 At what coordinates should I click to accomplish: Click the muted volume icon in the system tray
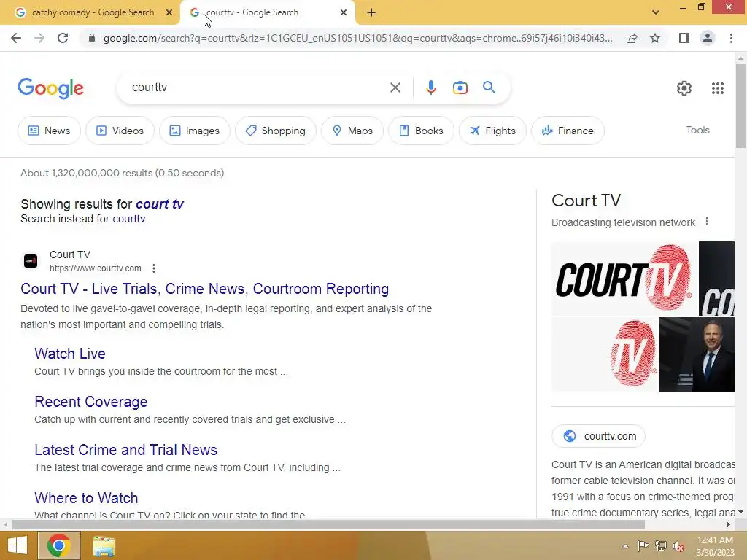[x=679, y=546]
